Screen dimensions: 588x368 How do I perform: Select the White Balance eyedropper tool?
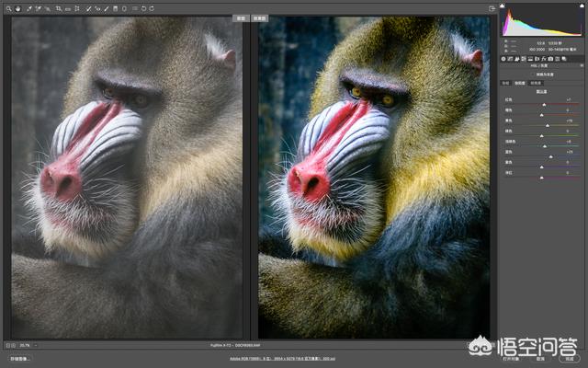point(28,8)
